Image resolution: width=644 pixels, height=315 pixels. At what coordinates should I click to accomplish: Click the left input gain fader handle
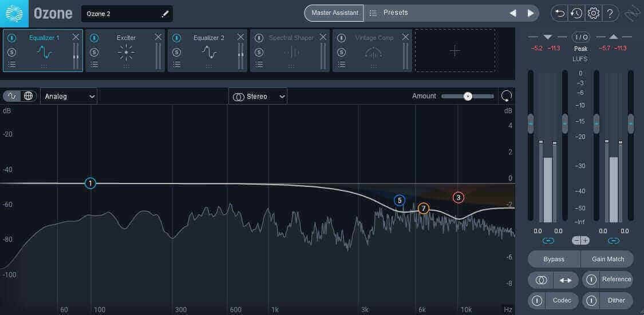pos(531,123)
